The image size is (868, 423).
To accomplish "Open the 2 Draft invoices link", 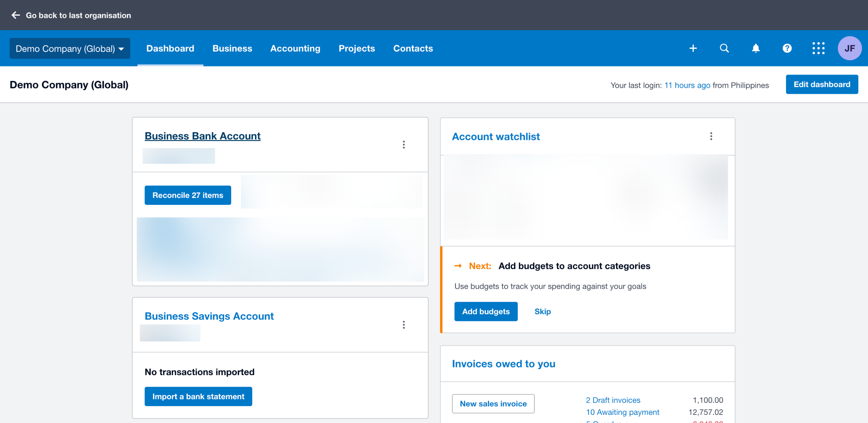I will (x=613, y=400).
